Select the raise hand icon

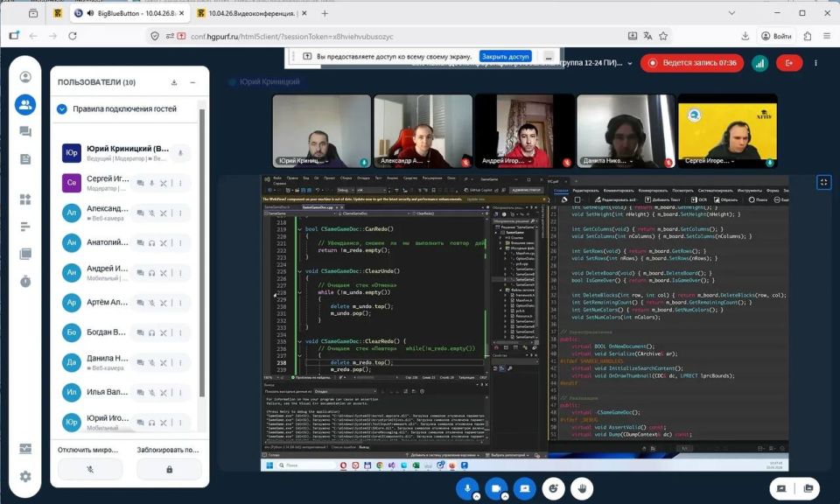tap(583, 488)
